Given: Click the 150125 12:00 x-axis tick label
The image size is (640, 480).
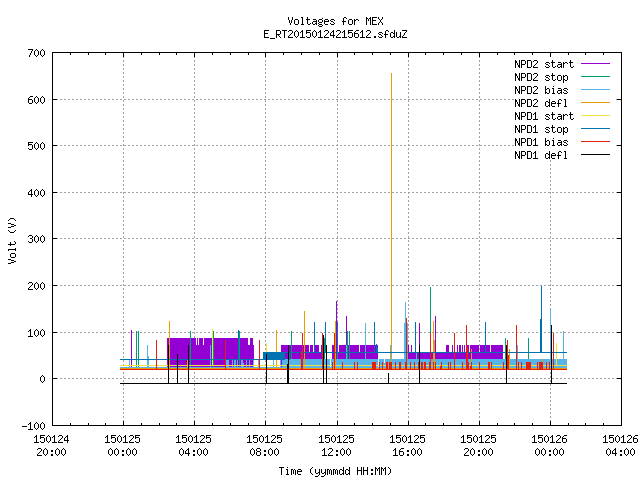Looking at the screenshot, I should [x=336, y=446].
